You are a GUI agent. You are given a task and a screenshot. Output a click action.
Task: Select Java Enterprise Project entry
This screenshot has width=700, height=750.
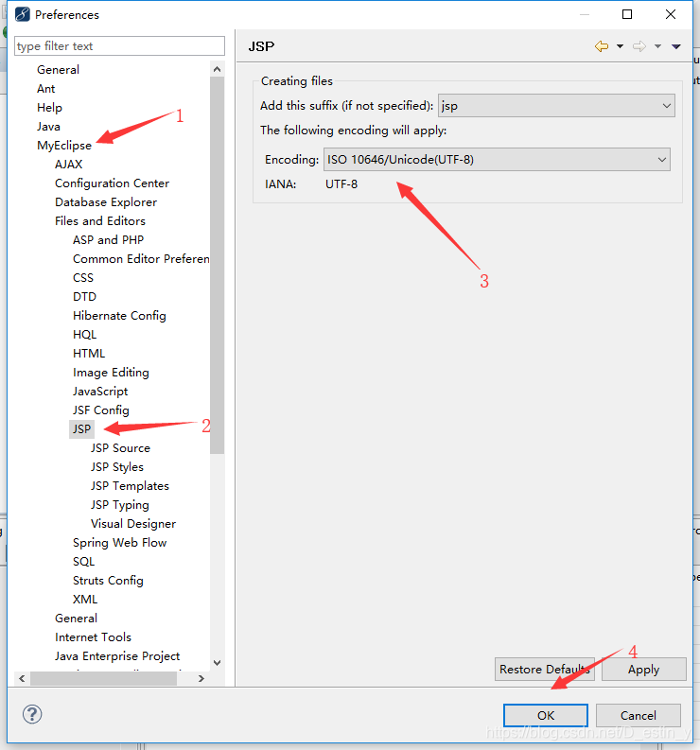coord(117,656)
